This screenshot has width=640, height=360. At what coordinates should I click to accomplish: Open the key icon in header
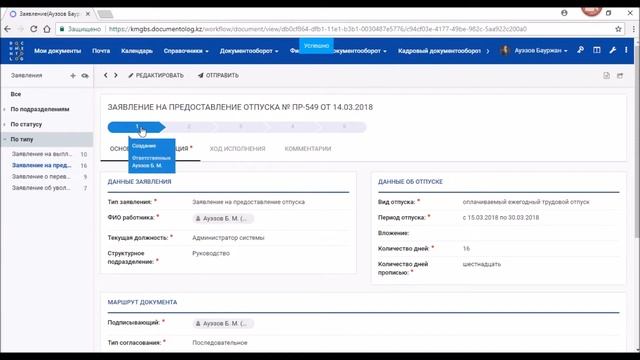(x=580, y=50)
